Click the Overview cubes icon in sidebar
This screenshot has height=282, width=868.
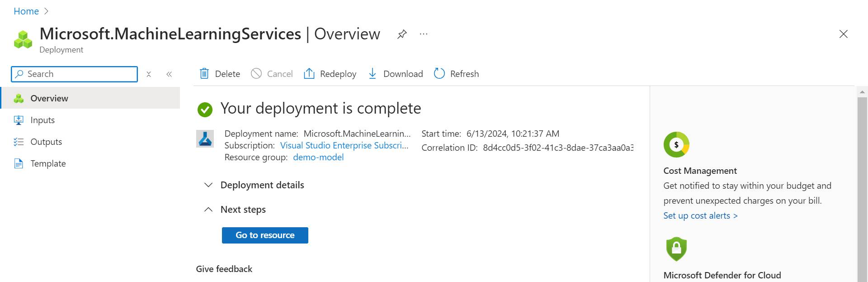coord(19,98)
